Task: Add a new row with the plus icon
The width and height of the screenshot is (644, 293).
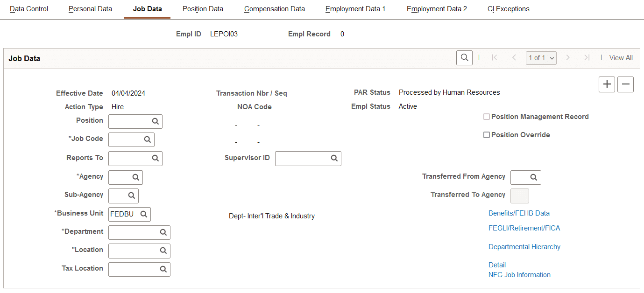Action: [x=607, y=84]
